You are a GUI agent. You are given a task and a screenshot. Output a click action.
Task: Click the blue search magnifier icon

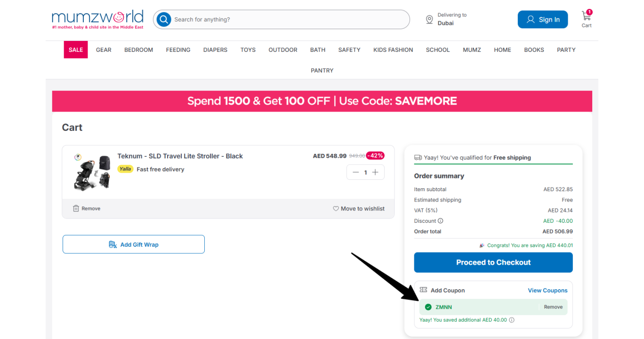click(x=164, y=19)
